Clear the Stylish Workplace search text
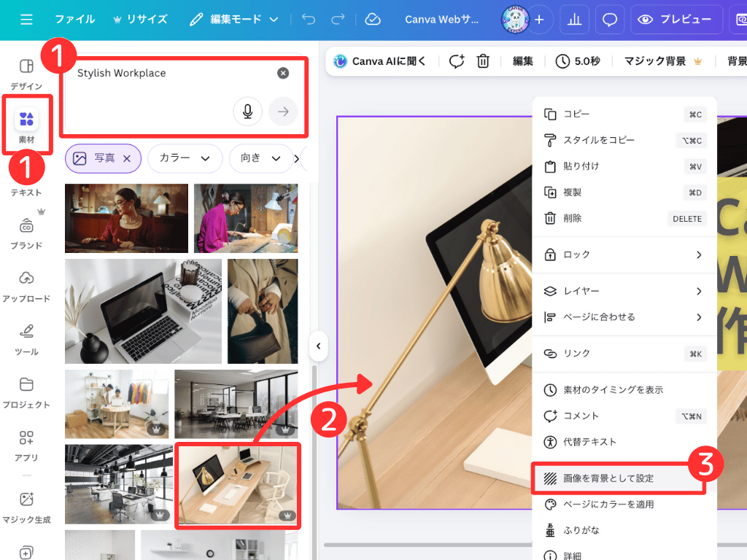Viewport: 747px width, 560px height. [283, 73]
